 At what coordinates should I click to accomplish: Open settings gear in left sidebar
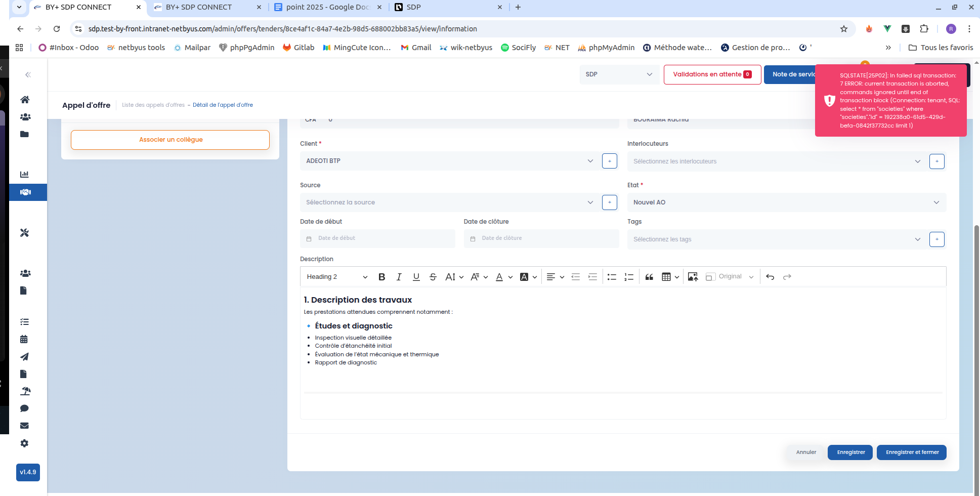coord(24,443)
